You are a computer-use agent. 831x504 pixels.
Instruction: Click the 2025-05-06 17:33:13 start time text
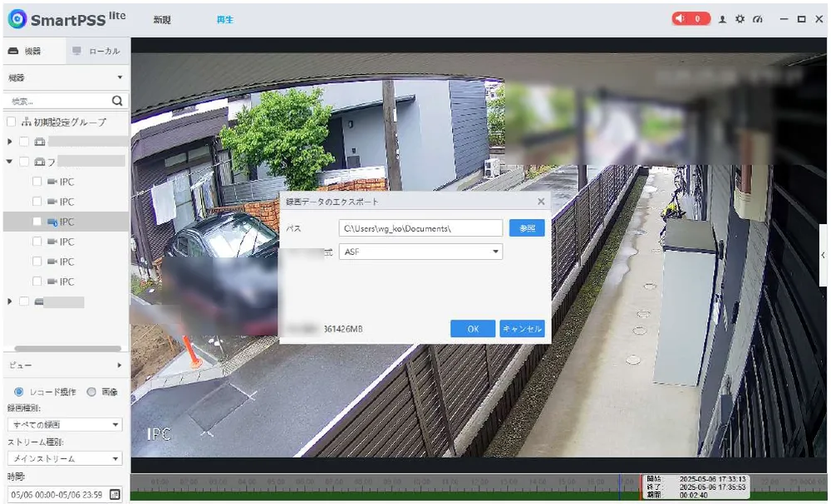pyautogui.click(x=713, y=479)
